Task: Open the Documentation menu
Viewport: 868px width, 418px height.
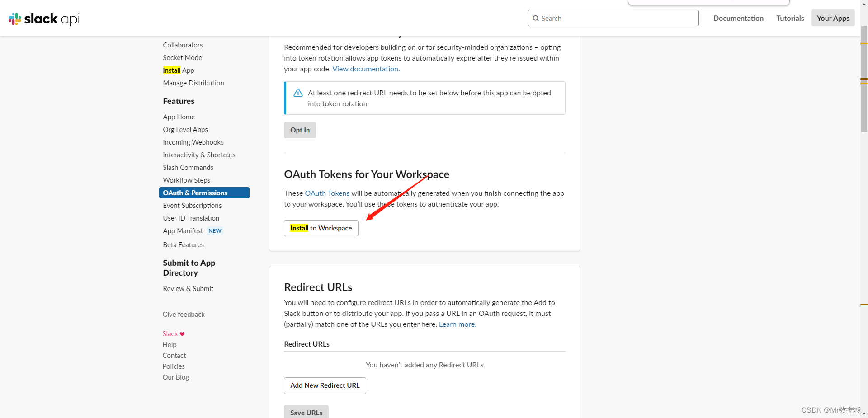Action: pos(738,18)
